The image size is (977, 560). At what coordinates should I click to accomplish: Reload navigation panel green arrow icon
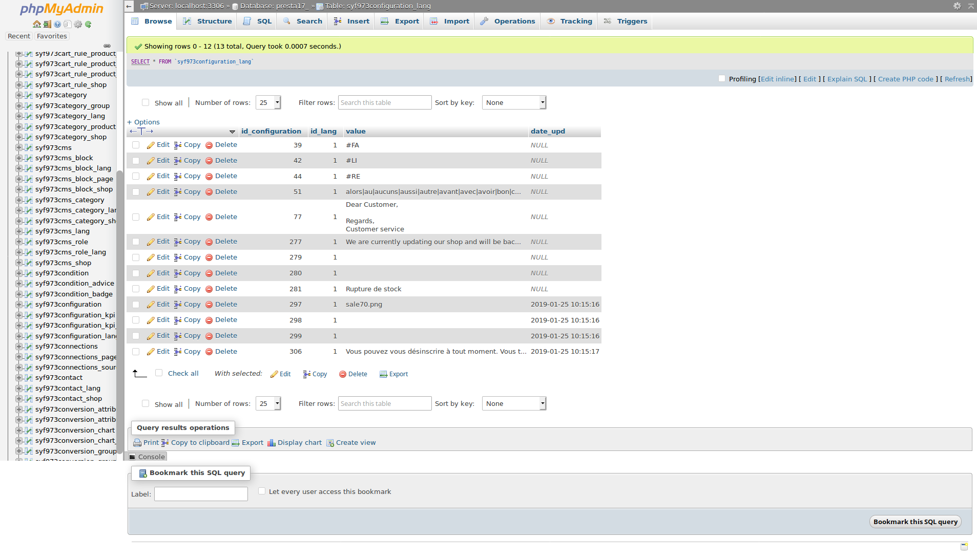click(x=88, y=24)
